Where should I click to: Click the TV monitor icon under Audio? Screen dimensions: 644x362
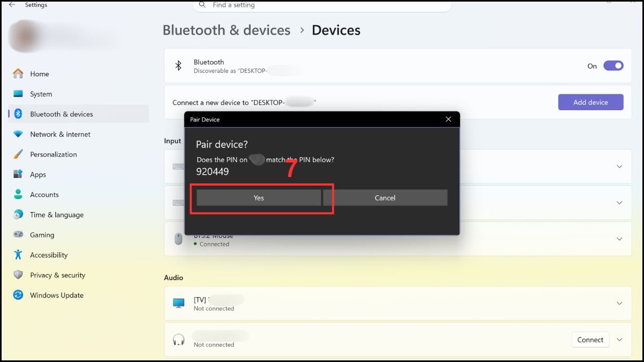tap(179, 304)
